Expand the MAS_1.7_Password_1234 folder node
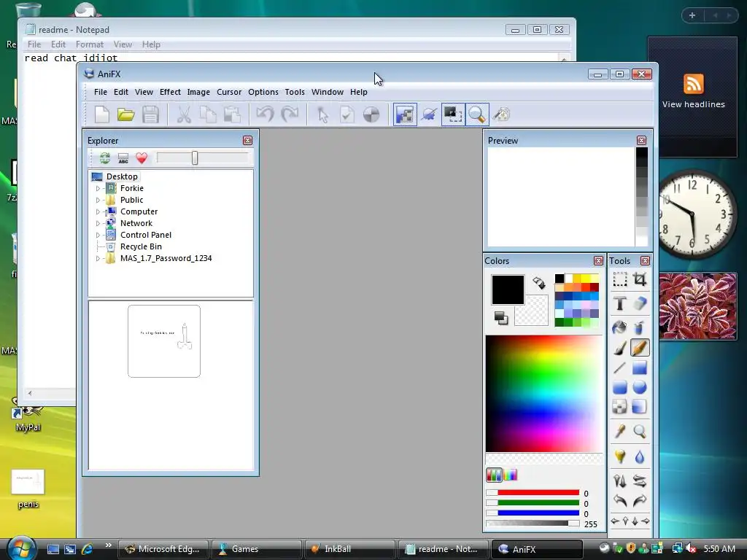This screenshot has width=747, height=560. (x=98, y=259)
